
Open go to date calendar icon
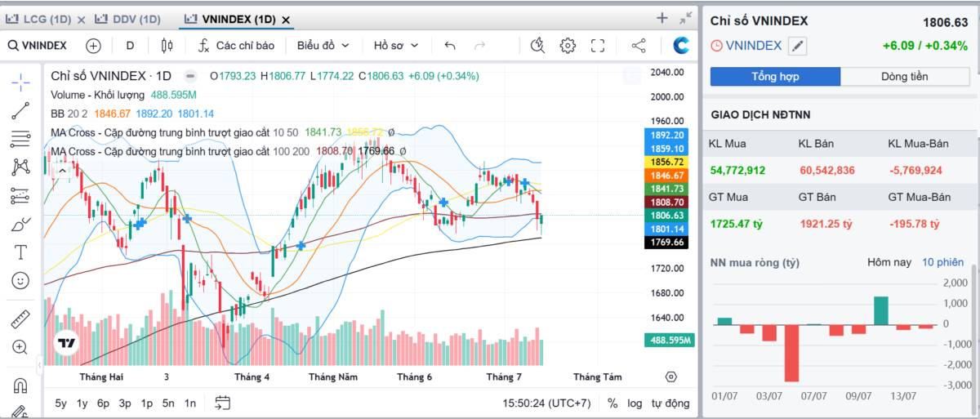click(x=223, y=403)
